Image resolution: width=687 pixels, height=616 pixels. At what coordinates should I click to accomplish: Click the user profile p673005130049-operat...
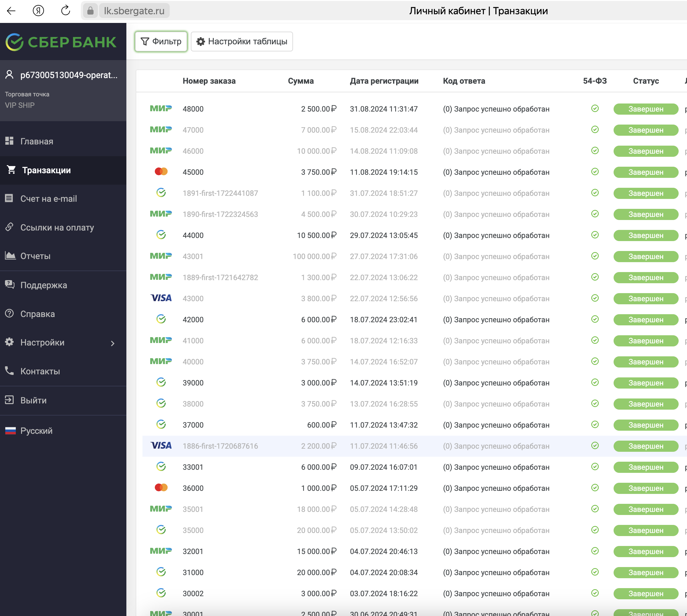coord(62,75)
